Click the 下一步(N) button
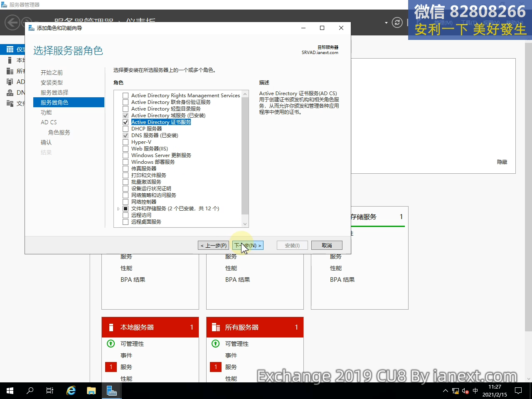532x399 pixels. [x=248, y=246]
